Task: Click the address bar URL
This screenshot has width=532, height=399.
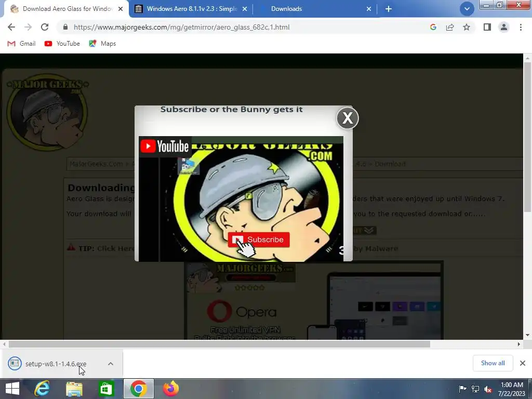Action: coord(181,27)
